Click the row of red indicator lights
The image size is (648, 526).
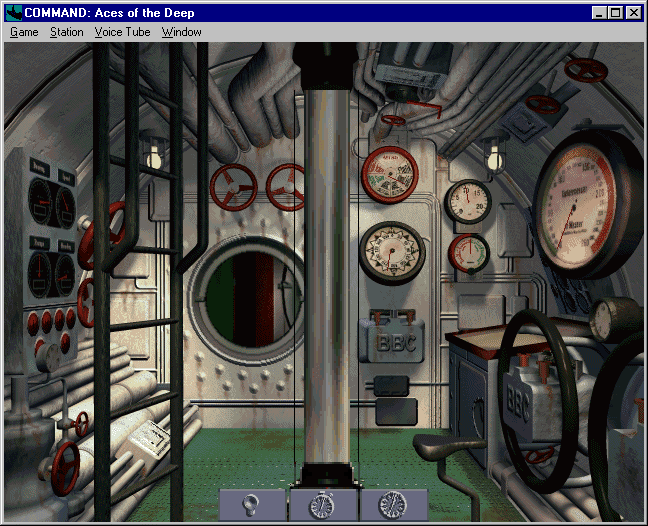[x=50, y=322]
